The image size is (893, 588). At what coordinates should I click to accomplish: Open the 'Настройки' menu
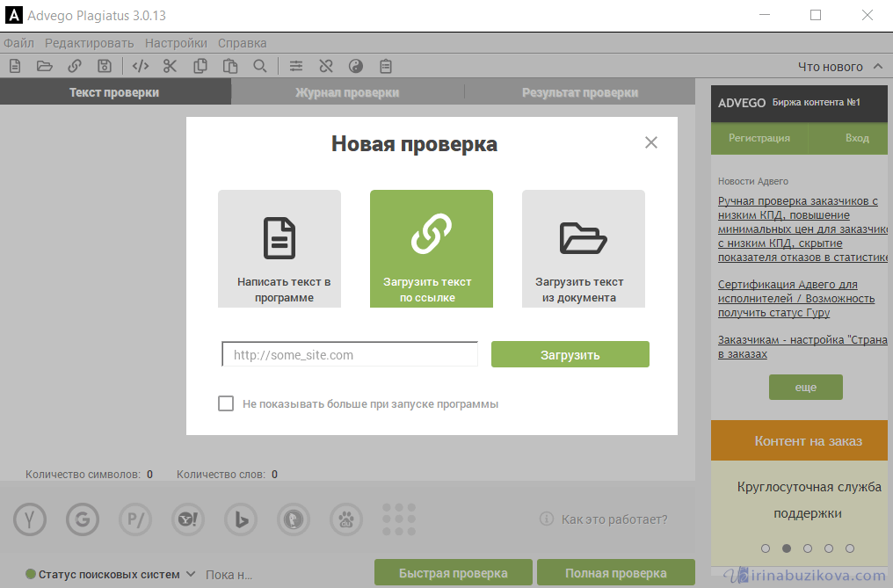pyautogui.click(x=176, y=43)
